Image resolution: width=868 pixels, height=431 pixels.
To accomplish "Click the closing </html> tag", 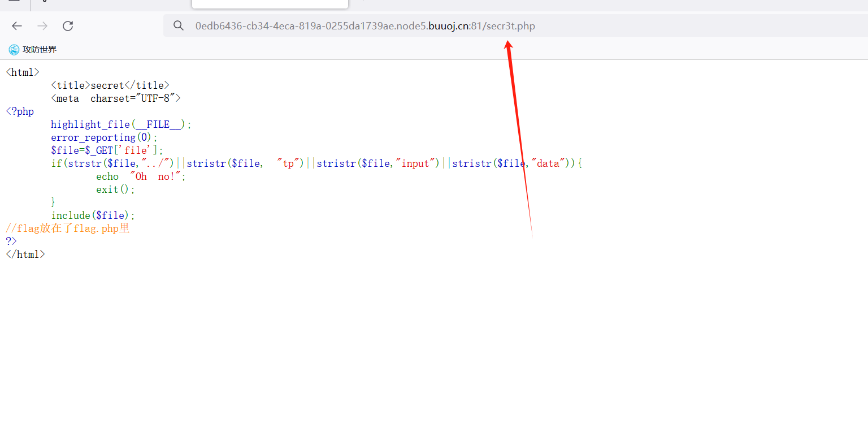I will click(25, 255).
